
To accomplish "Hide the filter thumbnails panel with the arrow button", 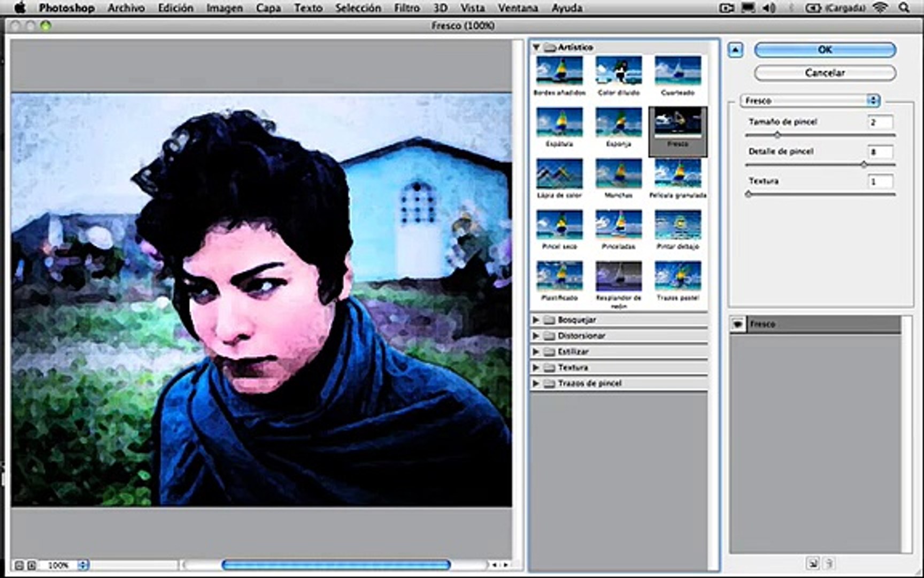I will 736,50.
